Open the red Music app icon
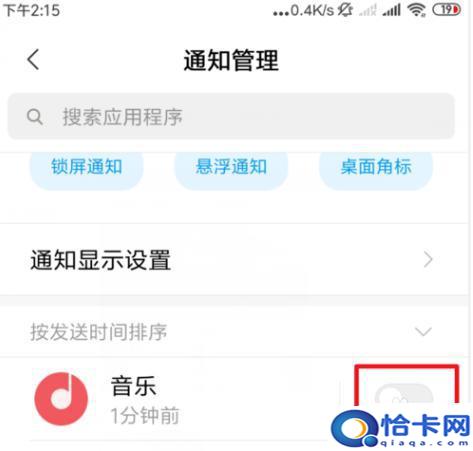Viewport: 473px width, 451px height. pos(61,399)
